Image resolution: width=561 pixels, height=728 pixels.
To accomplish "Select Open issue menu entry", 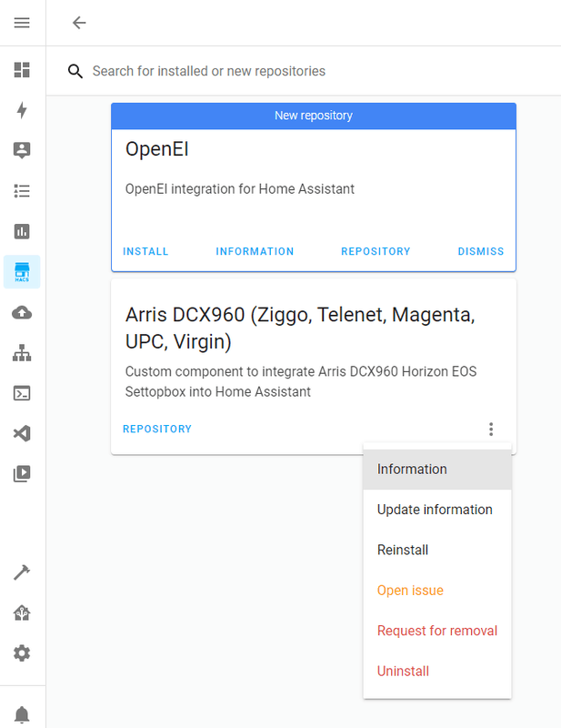I will (437, 591).
